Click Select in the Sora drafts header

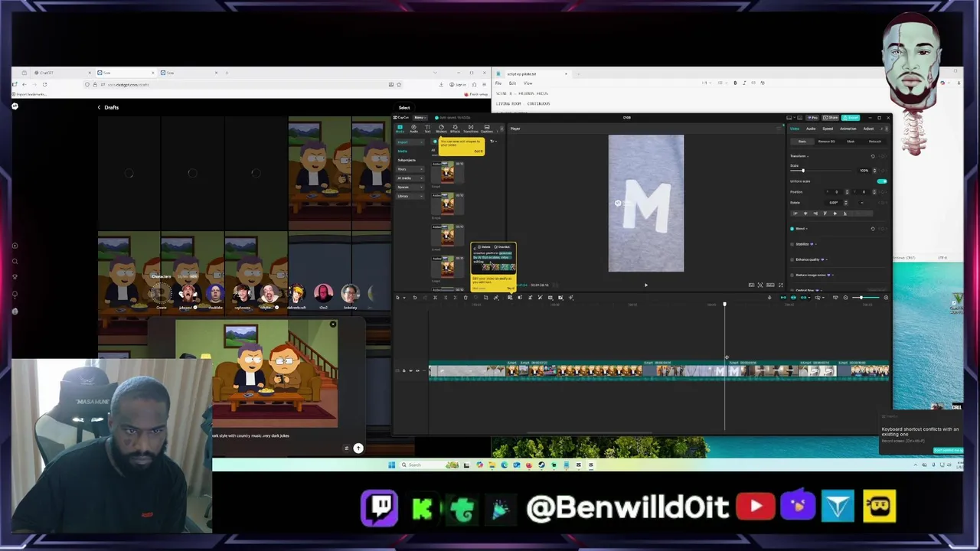404,108
